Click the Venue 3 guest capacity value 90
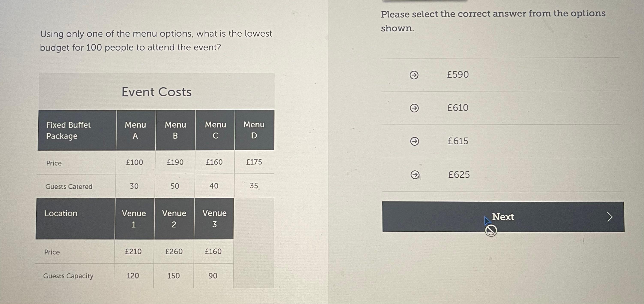The height and width of the screenshot is (304, 644). coord(213,276)
